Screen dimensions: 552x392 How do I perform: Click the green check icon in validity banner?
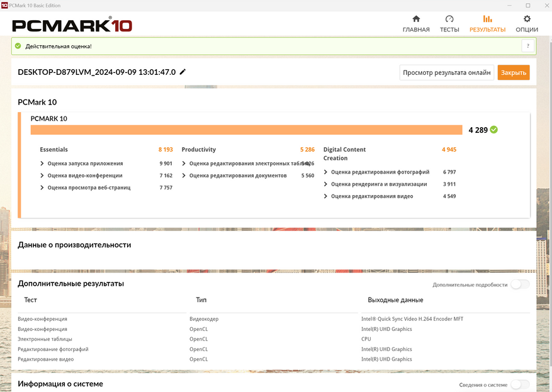[x=18, y=46]
